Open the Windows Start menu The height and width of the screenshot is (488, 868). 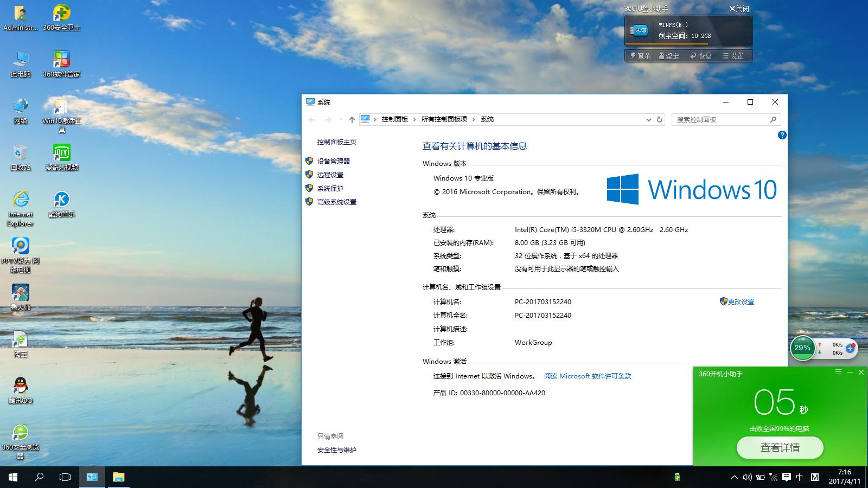[13, 477]
